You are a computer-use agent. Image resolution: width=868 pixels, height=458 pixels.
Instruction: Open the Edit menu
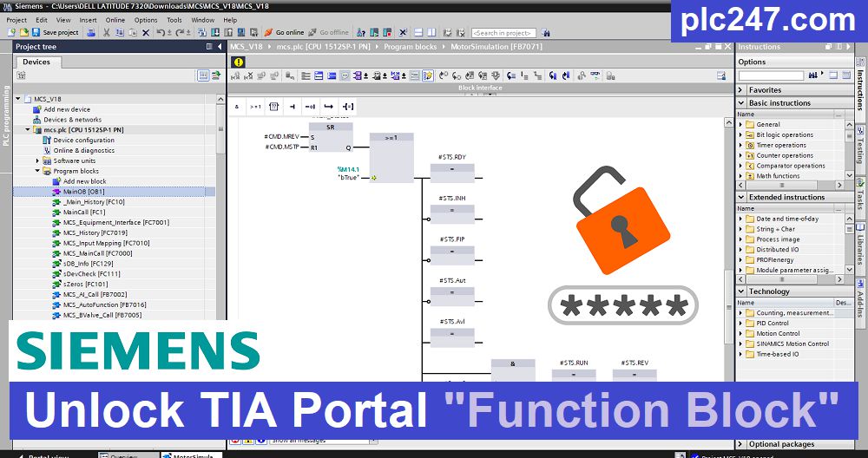click(42, 20)
